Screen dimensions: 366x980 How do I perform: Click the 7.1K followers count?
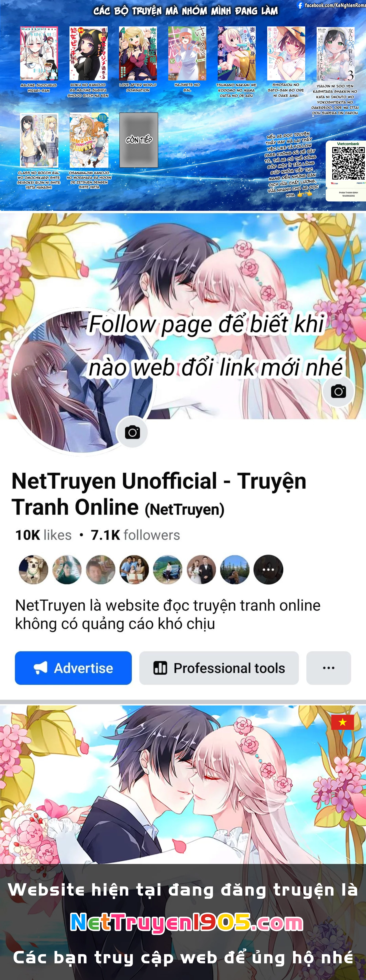[135, 535]
